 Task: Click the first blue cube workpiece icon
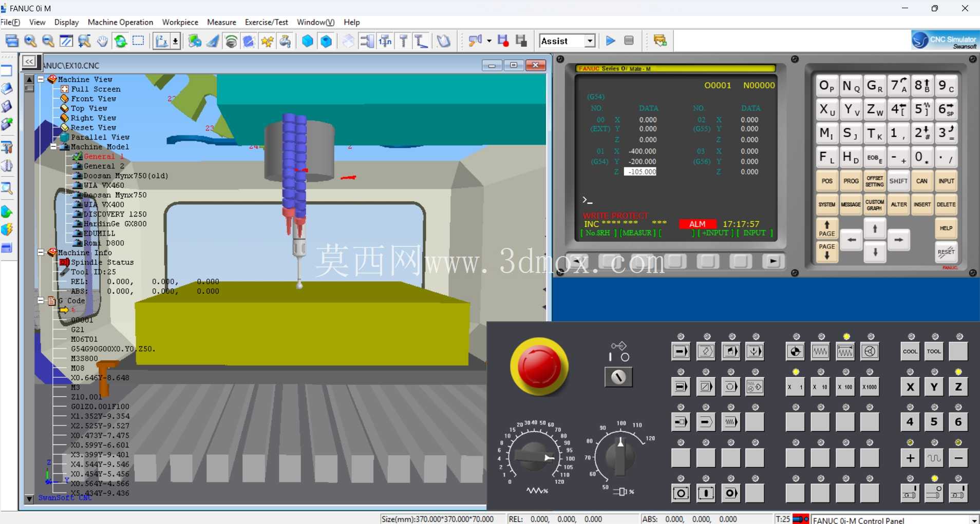307,41
